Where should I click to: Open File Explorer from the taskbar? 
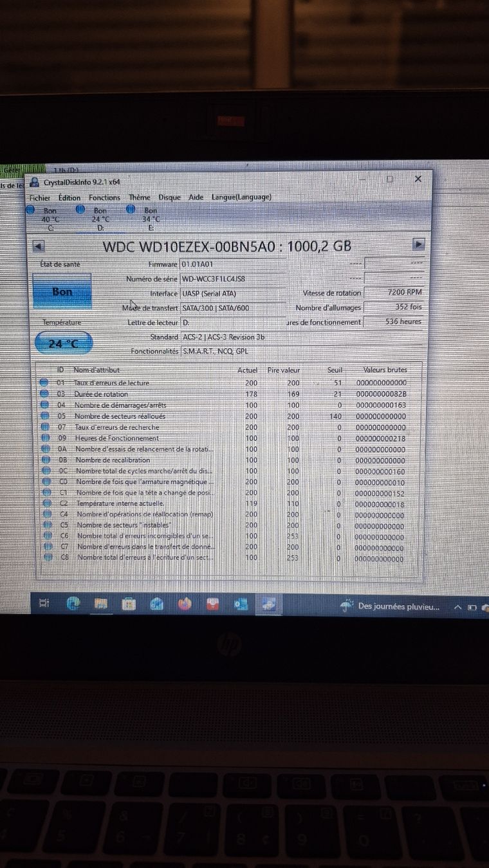tap(101, 603)
